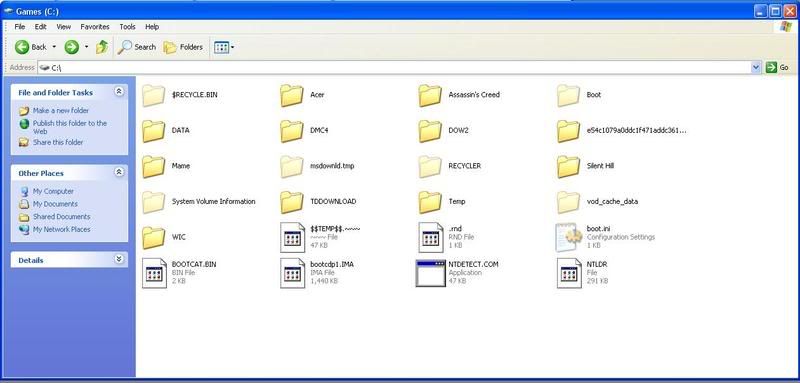Select the RECYCLER folder icon
Screen dimensions: 800x383
point(430,167)
